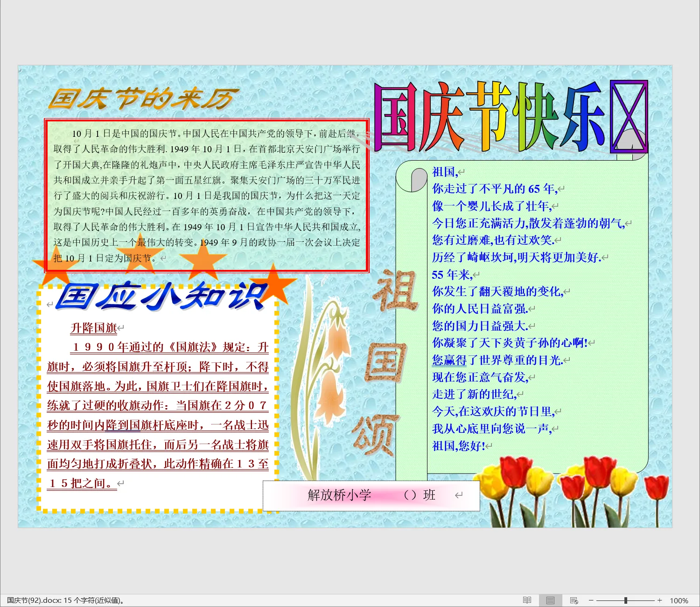Click the line 你的人民日益富强.
Viewport: 700px width, 607px height.
click(x=480, y=309)
